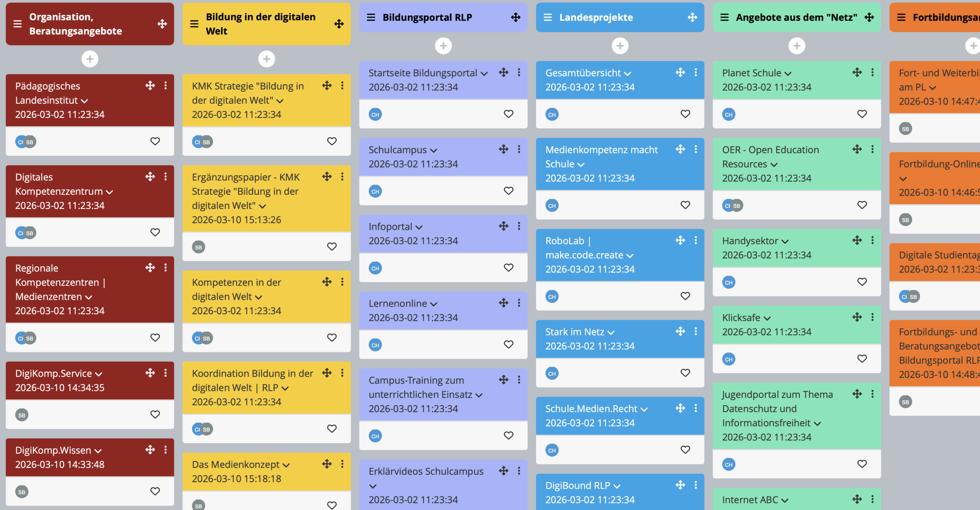Click move handle of Landesprojekte column header
Viewport: 980px width, 510px height.
[x=692, y=17]
